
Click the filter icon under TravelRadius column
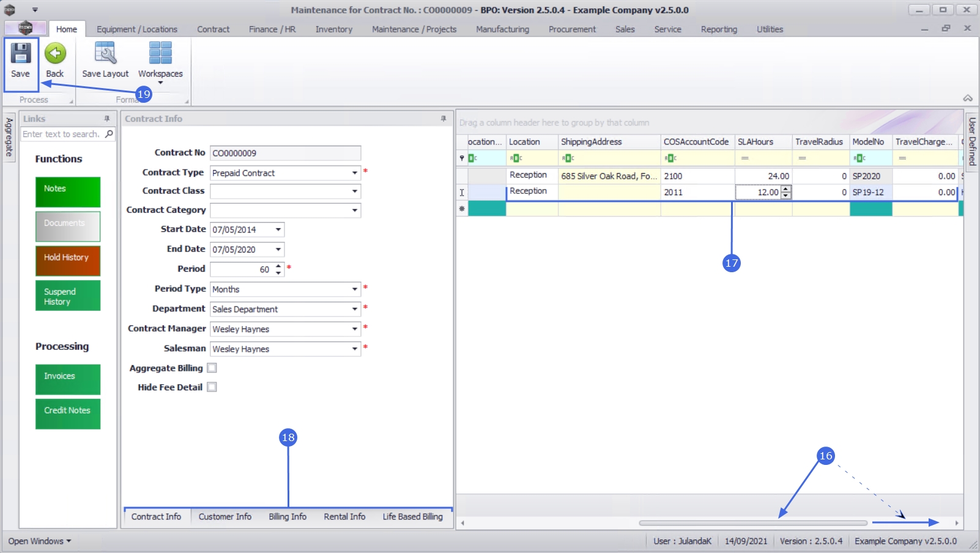802,158
